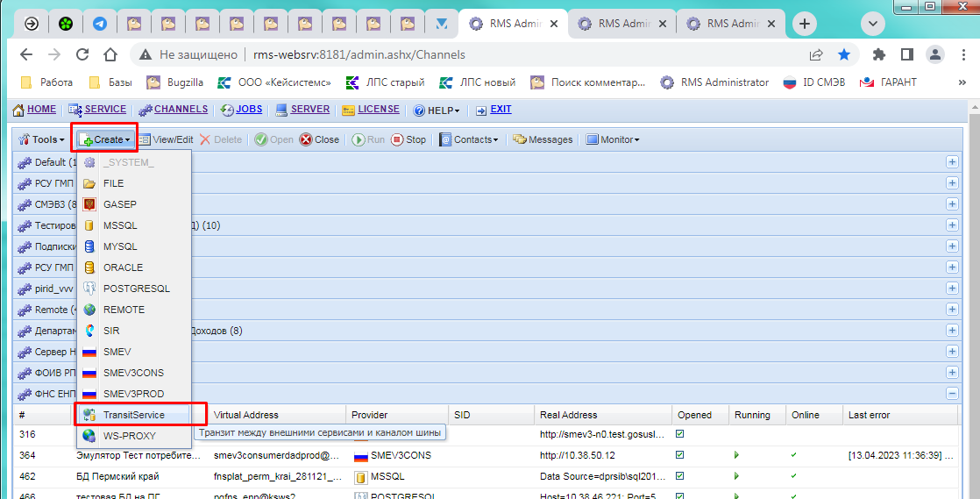
Task: Click the Close channel toolbar button
Action: coord(319,139)
